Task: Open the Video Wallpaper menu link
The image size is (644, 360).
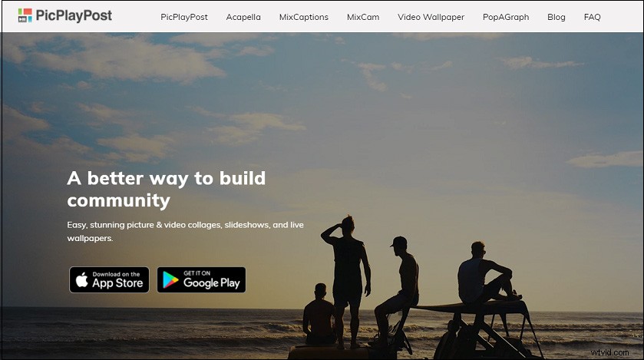Action: (x=431, y=17)
